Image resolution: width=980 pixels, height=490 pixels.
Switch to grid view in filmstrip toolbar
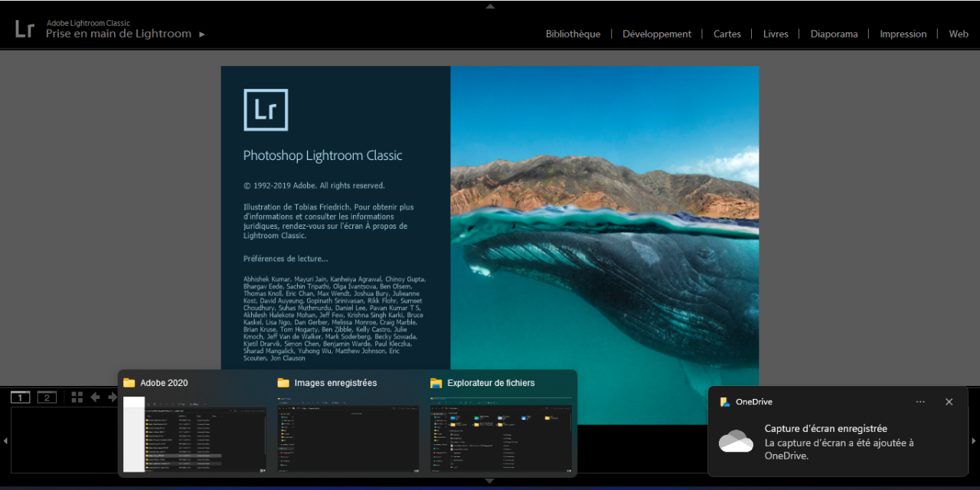[x=77, y=397]
